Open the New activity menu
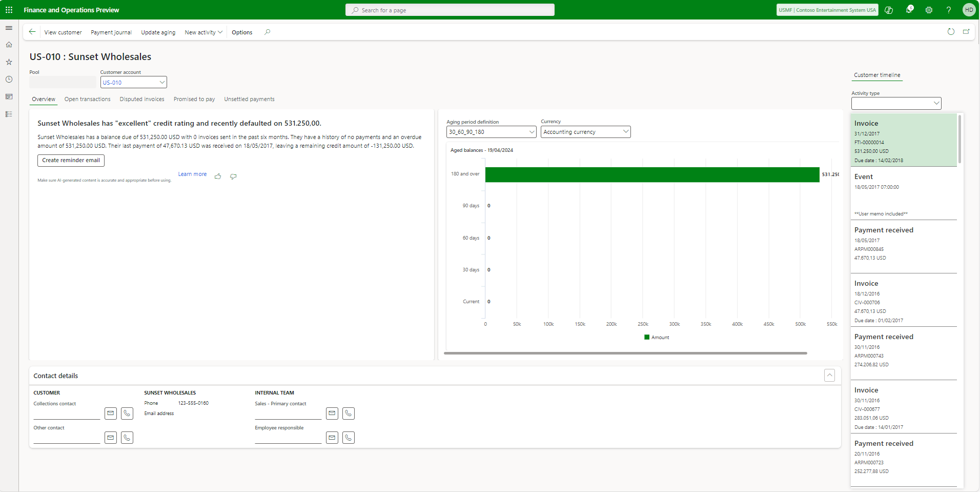This screenshot has height=492, width=980. 203,32
